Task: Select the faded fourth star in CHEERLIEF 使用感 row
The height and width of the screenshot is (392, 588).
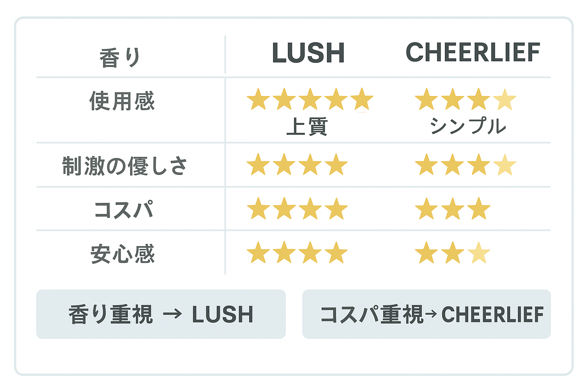Action: (505, 100)
